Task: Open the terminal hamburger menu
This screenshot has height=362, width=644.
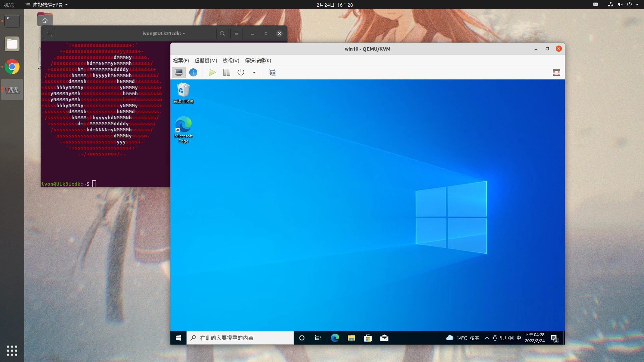Action: point(236,34)
